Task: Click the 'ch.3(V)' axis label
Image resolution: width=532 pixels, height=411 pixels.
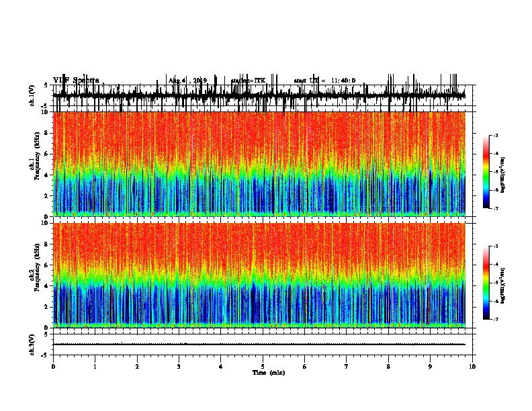Action: (x=32, y=345)
